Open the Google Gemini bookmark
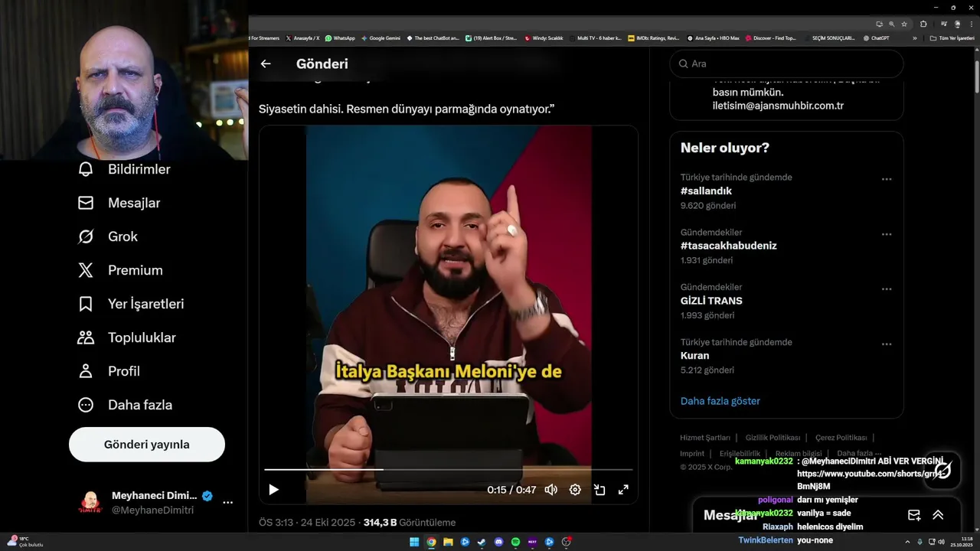The height and width of the screenshot is (551, 980). [x=381, y=37]
